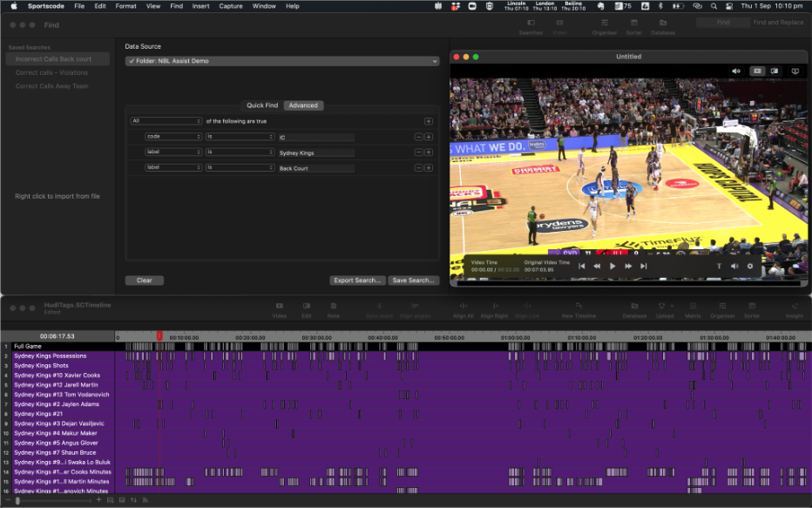This screenshot has height=508, width=812.
Task: Toggle the volume icon in player controls
Action: point(734,266)
